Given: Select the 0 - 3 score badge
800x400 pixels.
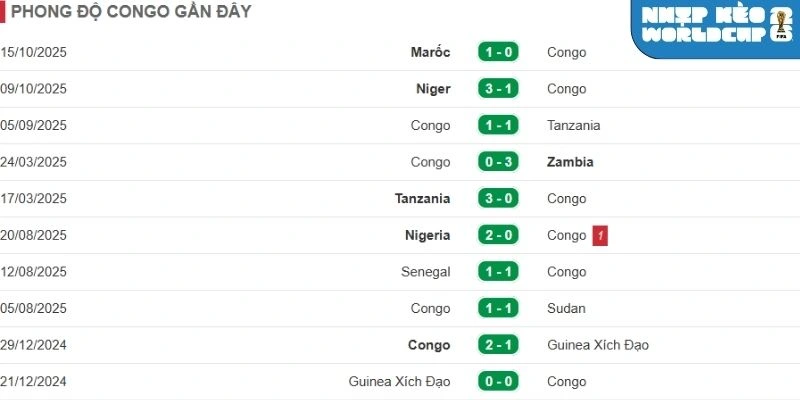Looking at the screenshot, I should click(497, 162).
